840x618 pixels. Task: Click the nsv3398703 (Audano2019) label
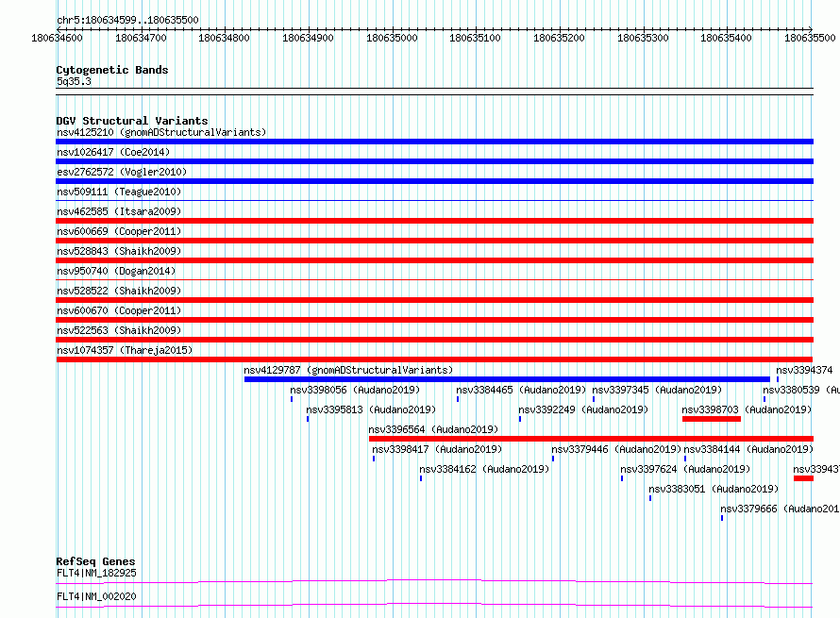pos(747,409)
